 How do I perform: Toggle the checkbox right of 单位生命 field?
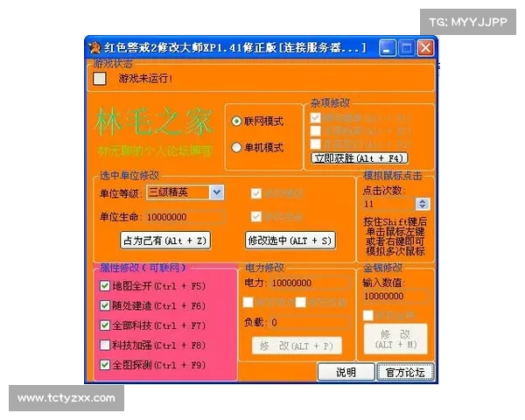(x=256, y=216)
